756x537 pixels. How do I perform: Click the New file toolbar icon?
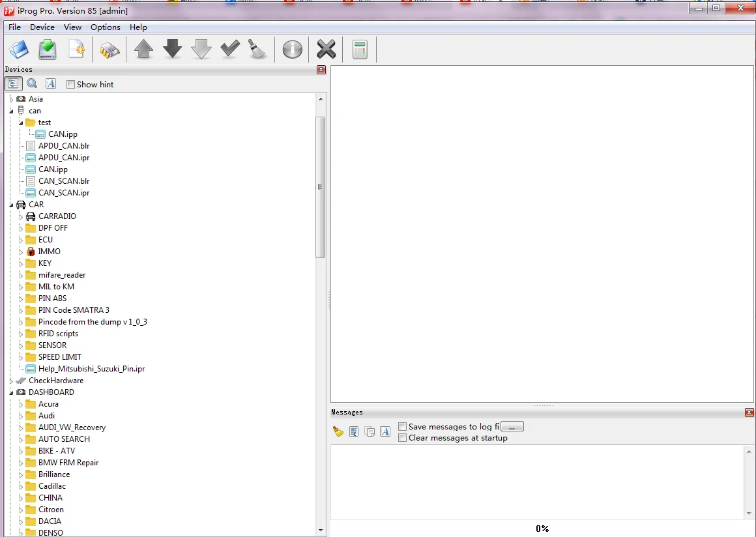click(77, 50)
